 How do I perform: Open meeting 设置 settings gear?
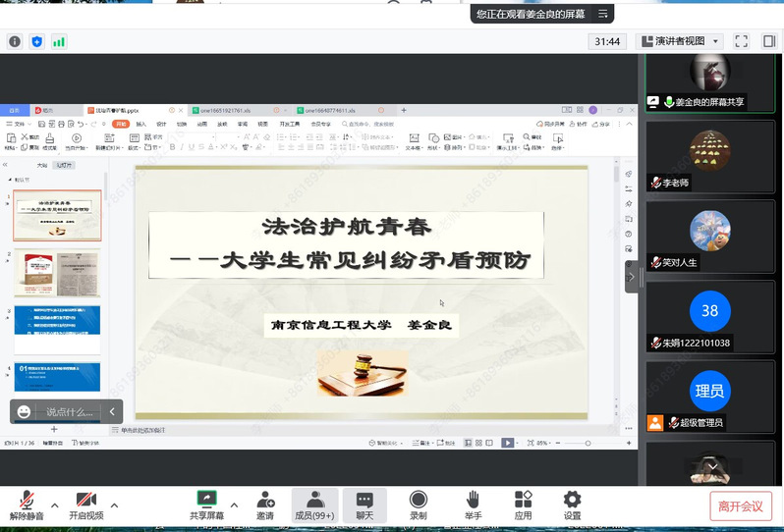(x=572, y=504)
